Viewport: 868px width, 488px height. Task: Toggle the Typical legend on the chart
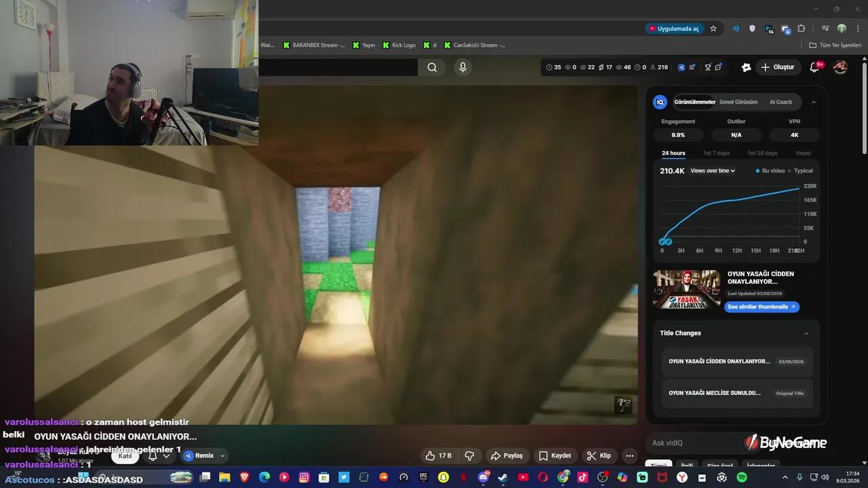[x=800, y=171]
